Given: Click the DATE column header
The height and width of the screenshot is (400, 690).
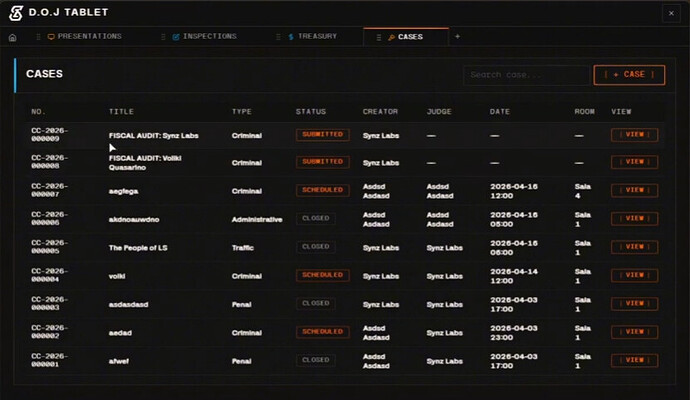Looking at the screenshot, I should click(499, 112).
